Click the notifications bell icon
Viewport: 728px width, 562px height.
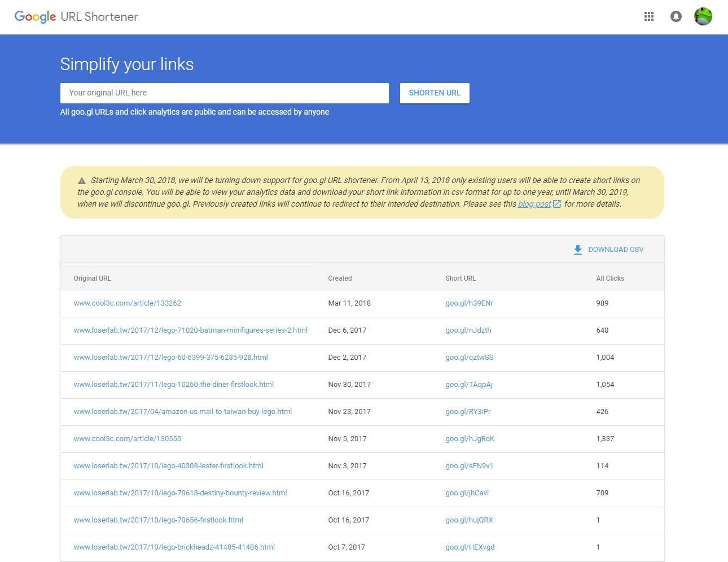676,16
